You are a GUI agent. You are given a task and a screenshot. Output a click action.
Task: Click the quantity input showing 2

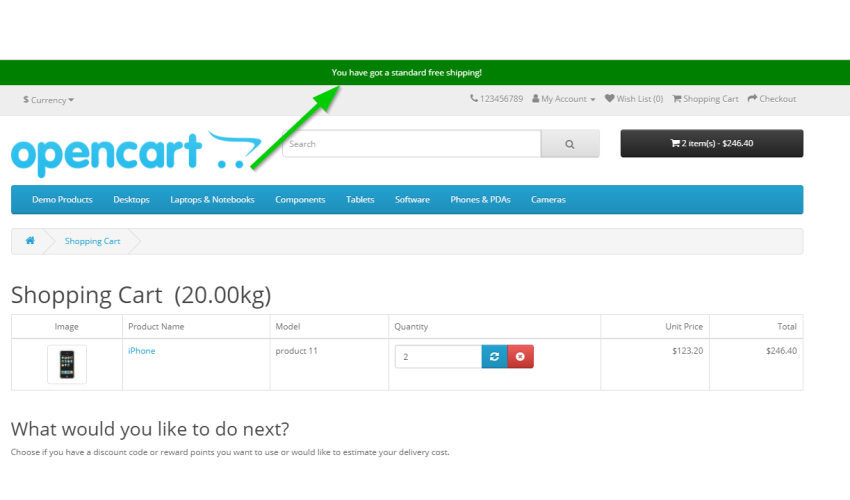tap(438, 356)
